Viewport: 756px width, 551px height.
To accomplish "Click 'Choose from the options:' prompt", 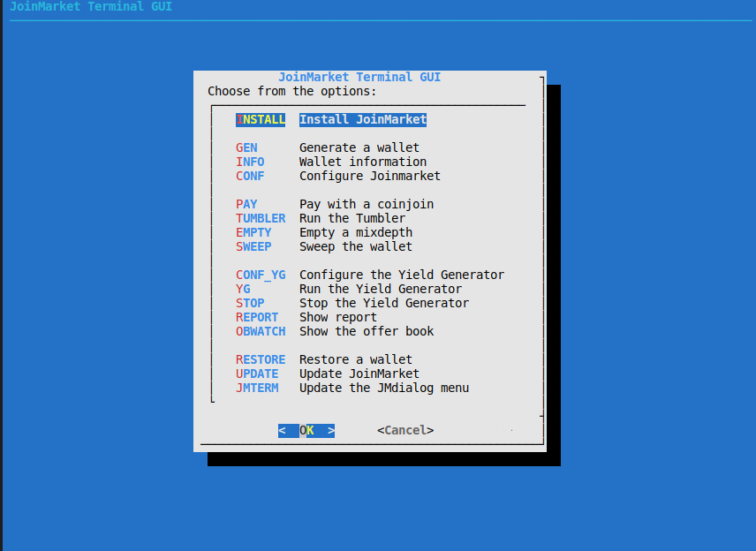I will point(292,91).
